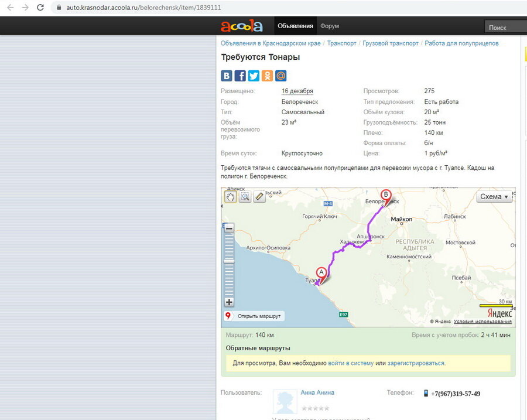Click the зарегистрироваться link
This screenshot has width=527, height=420.
(416, 363)
